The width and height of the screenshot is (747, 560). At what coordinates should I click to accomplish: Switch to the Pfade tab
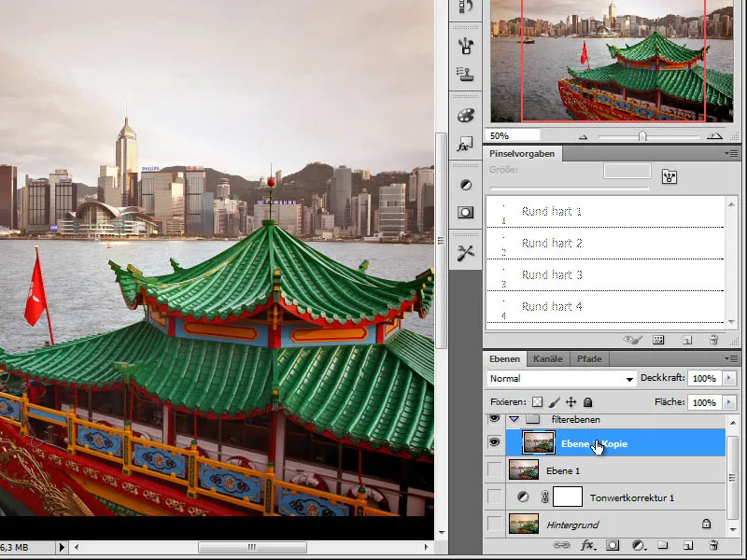click(x=588, y=358)
